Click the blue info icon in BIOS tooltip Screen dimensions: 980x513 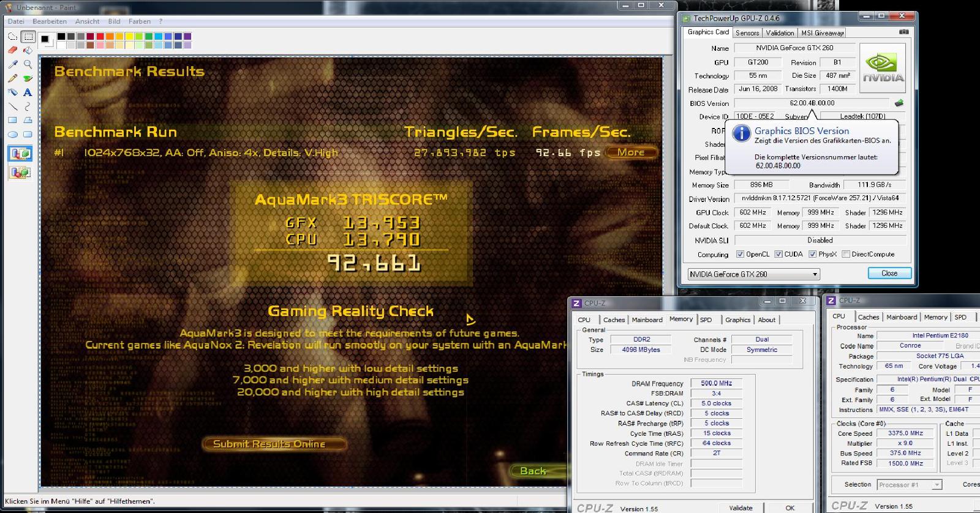click(741, 133)
